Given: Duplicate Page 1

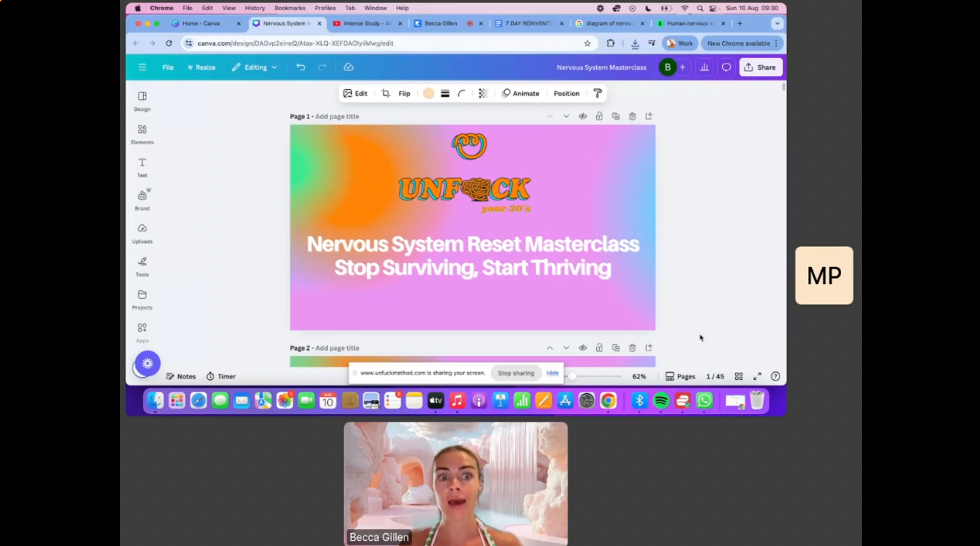Looking at the screenshot, I should click(616, 116).
